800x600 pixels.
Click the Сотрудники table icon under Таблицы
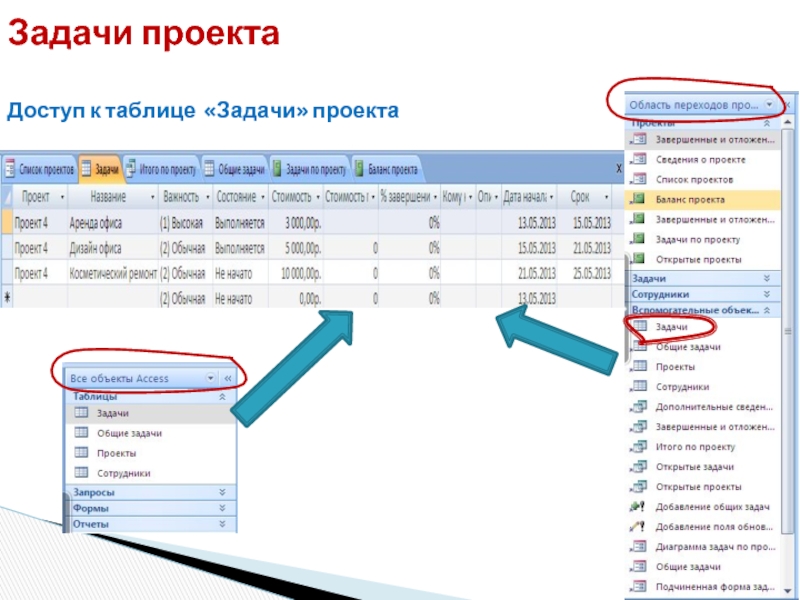(x=81, y=472)
